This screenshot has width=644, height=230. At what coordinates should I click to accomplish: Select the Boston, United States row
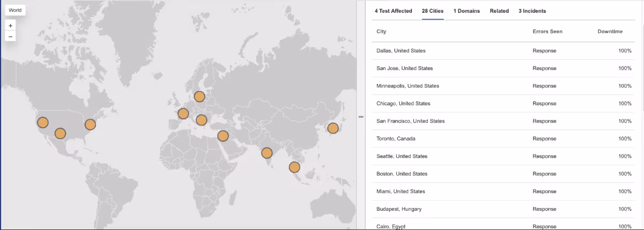[503, 174]
